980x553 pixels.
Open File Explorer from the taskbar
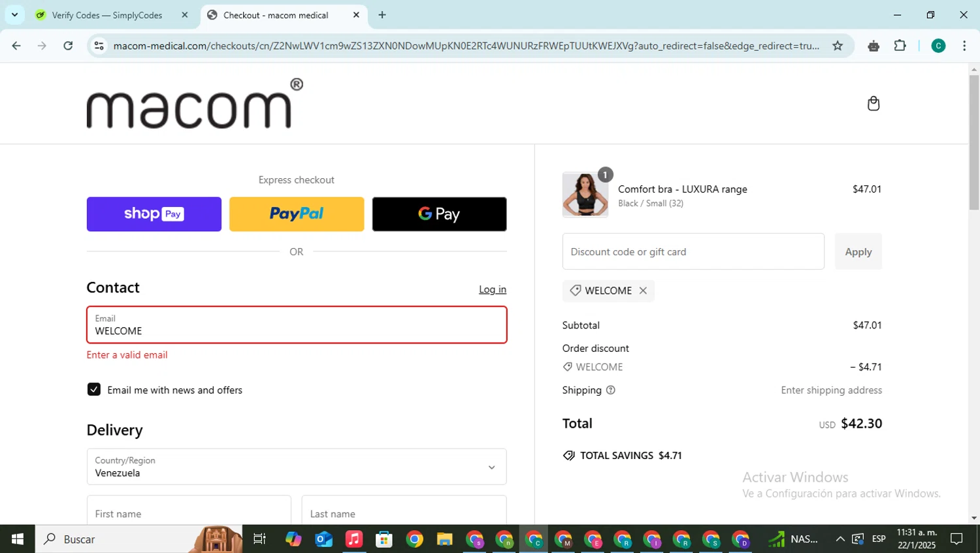[x=444, y=539]
